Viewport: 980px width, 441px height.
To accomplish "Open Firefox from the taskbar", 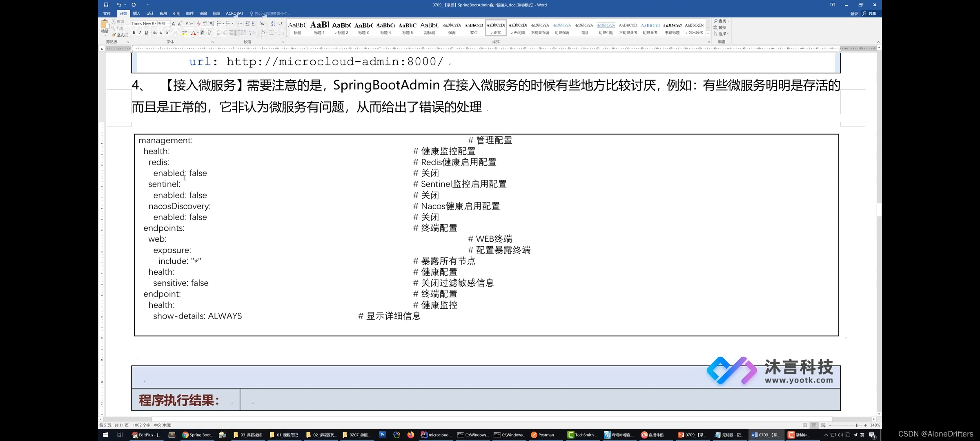I will (x=410, y=435).
